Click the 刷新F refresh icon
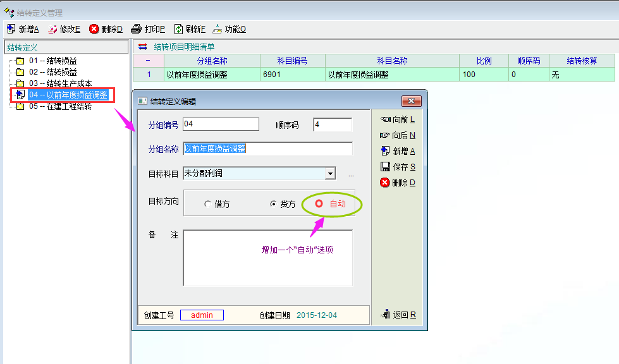 (179, 29)
